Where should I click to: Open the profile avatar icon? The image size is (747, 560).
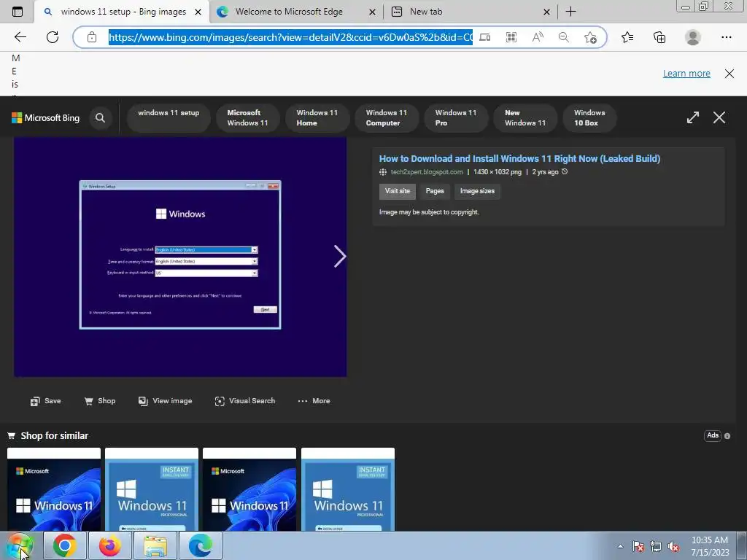click(693, 37)
